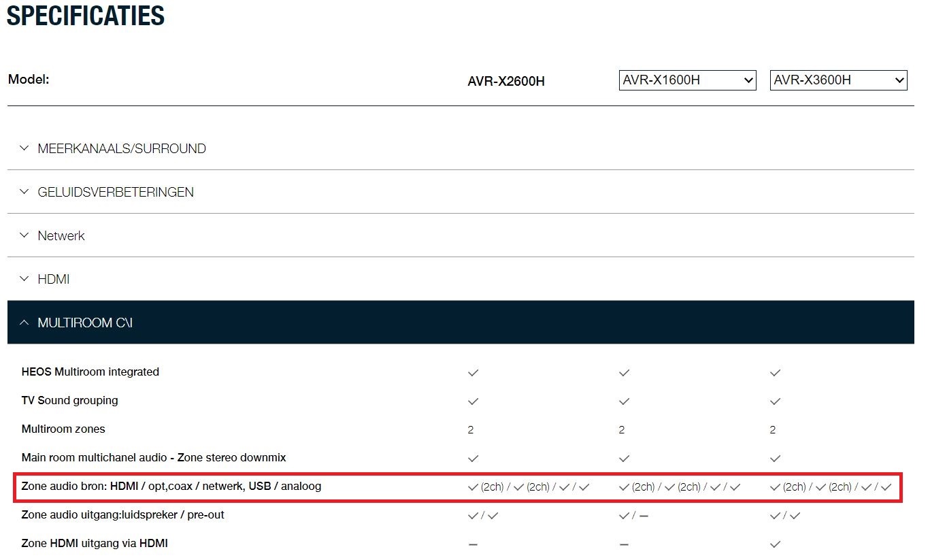Click Zone audio bron value for AVR-X1600H
Image resolution: width=930 pixels, height=560 pixels.
point(680,487)
